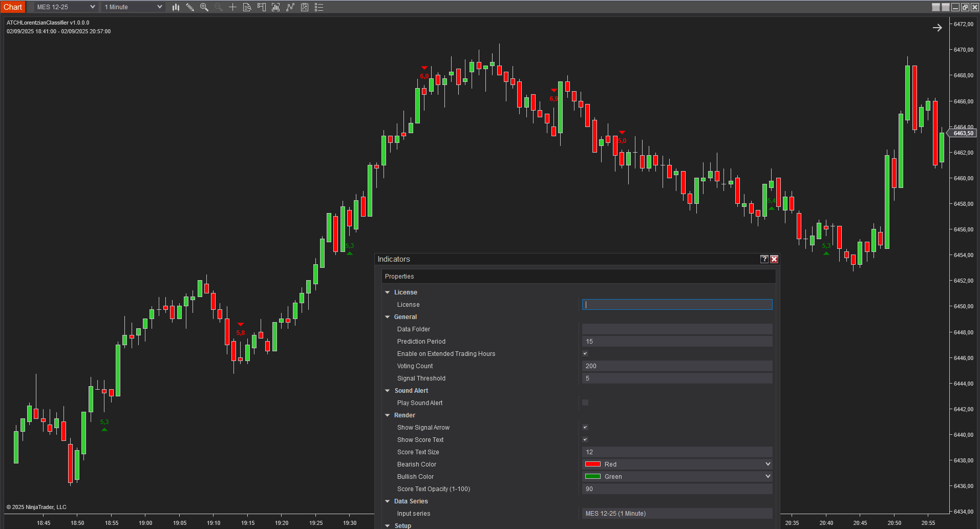Enable the Play Sound Alert checkbox
This screenshot has height=529, width=980.
click(x=585, y=403)
